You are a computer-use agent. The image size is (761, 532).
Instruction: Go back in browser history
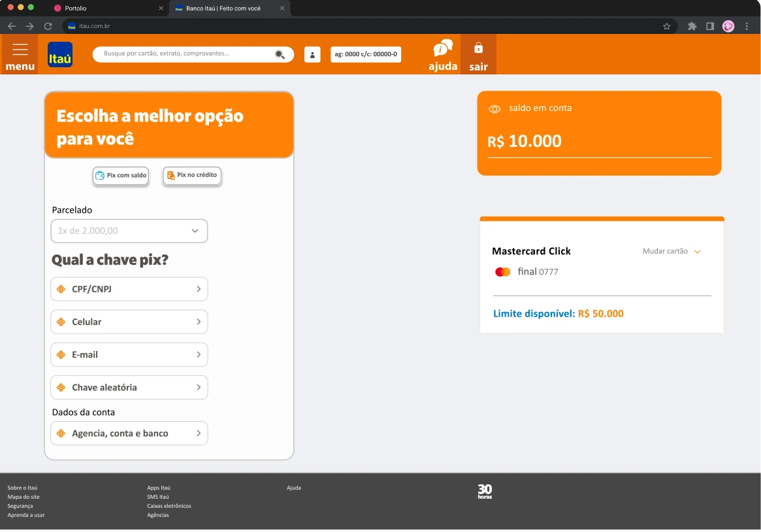click(x=12, y=26)
